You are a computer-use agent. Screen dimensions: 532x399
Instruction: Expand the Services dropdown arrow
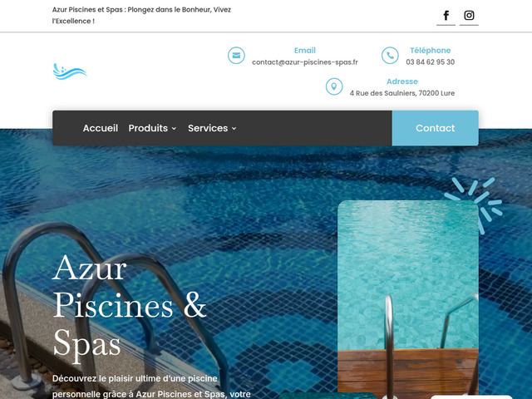pos(234,129)
